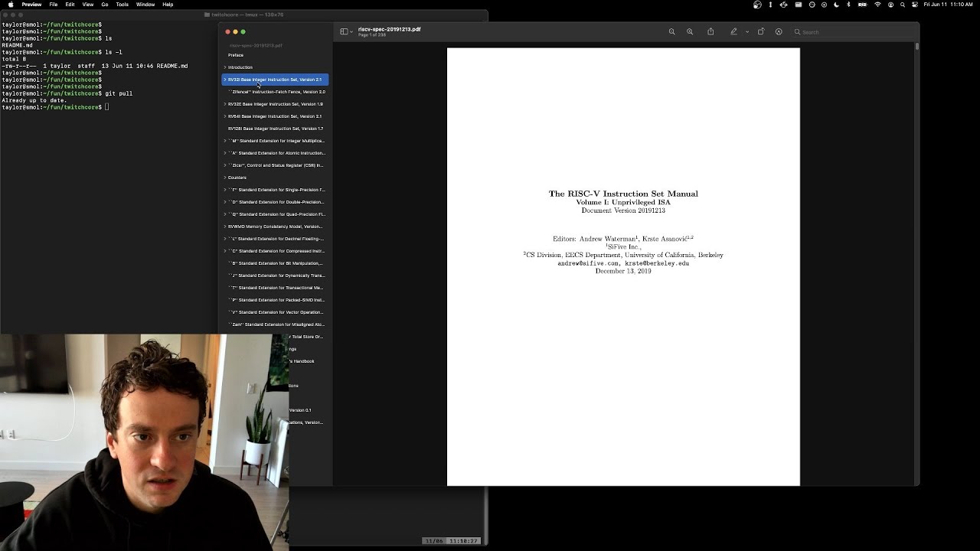The image size is (980, 551).
Task: Expand the Counters outline section
Action: (224, 178)
